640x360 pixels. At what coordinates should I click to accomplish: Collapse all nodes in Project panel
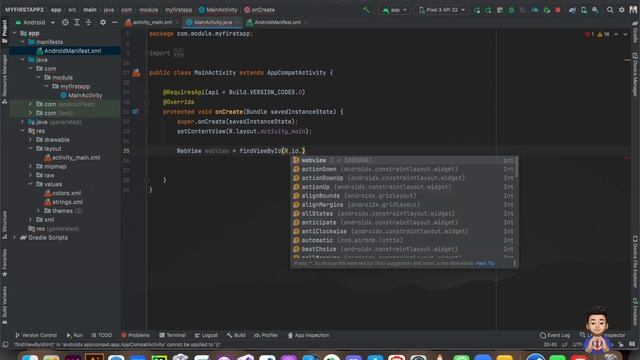tap(88, 22)
